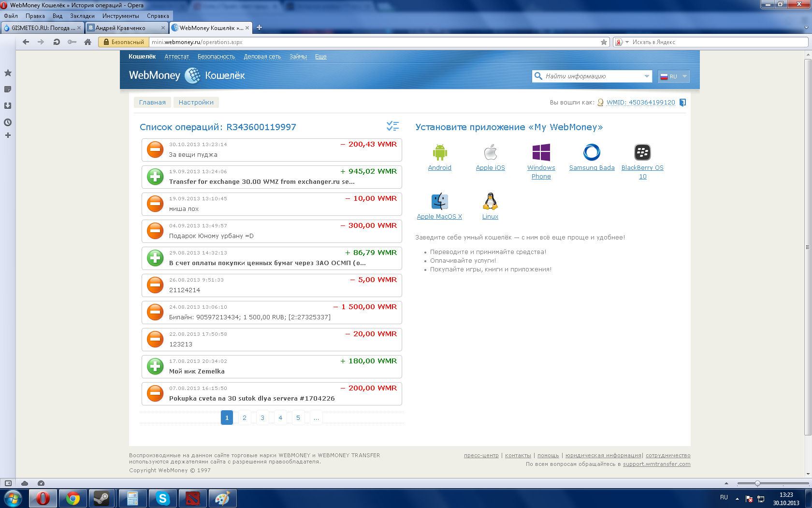Click browser Home icon
The height and width of the screenshot is (508, 812).
point(87,42)
